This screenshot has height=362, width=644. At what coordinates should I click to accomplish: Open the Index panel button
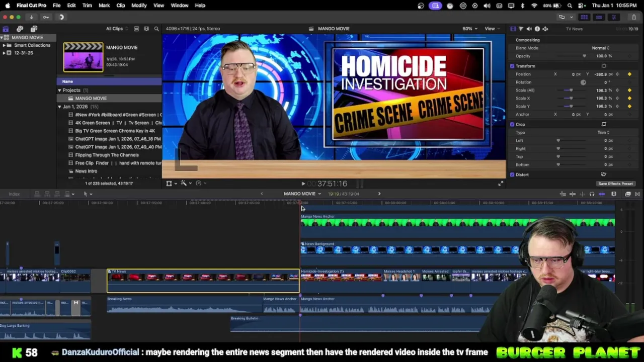[x=14, y=194]
